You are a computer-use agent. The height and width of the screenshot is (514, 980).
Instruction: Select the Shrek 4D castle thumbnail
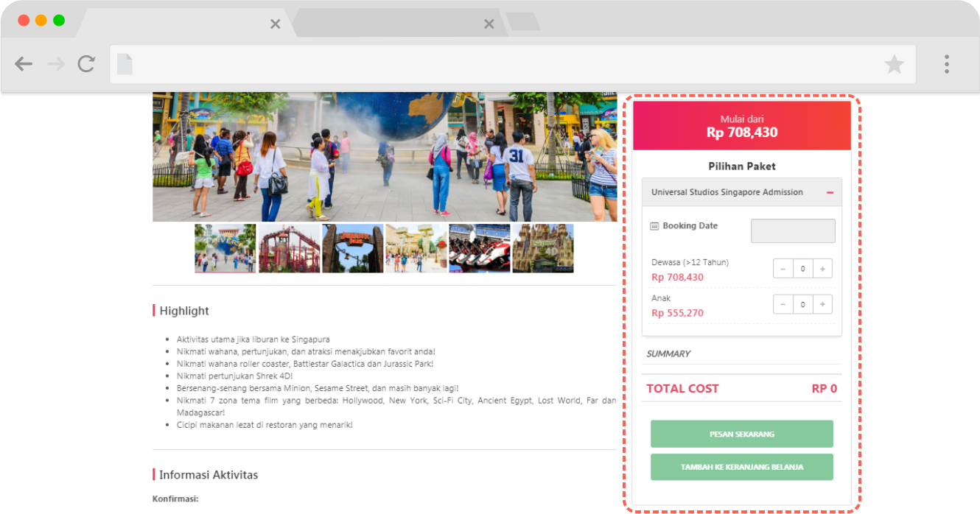click(x=543, y=248)
